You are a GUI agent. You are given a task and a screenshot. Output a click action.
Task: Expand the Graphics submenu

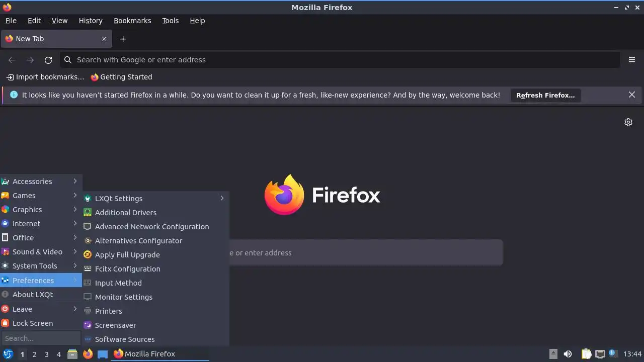(x=41, y=210)
